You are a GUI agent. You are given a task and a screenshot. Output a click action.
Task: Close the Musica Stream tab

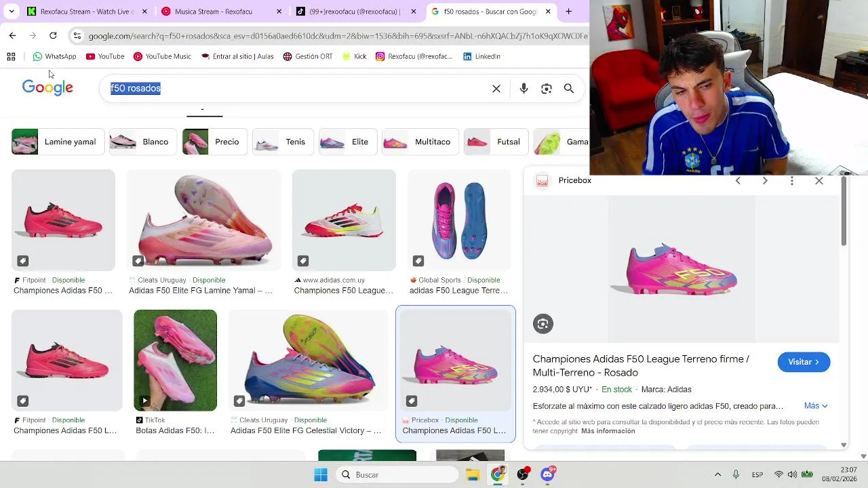point(279,12)
